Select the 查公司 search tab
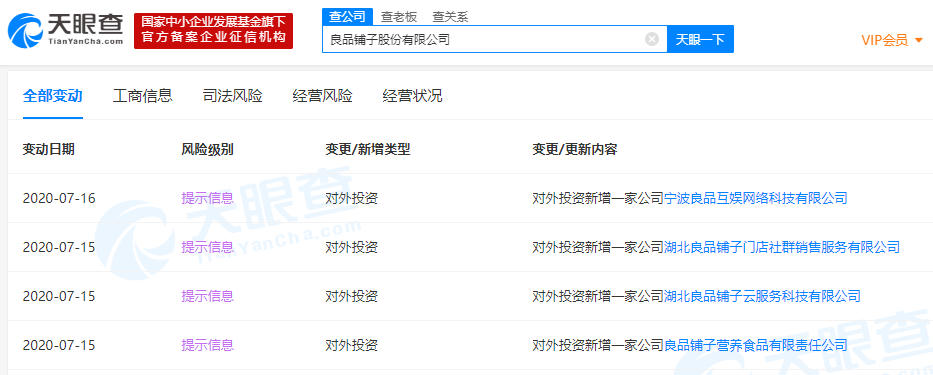Screen dimensions: 933x375 pyautogui.click(x=347, y=17)
